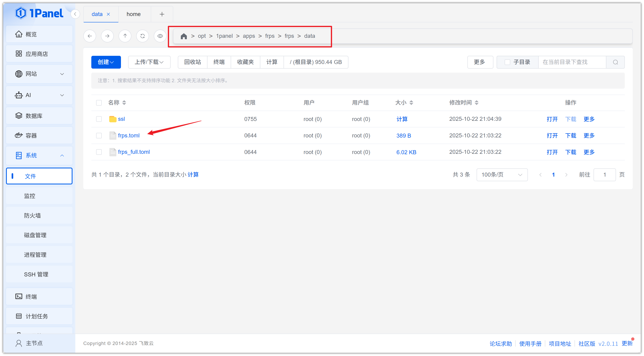Collapse the sidebar with arrow button
This screenshot has width=644, height=356.
(75, 14)
